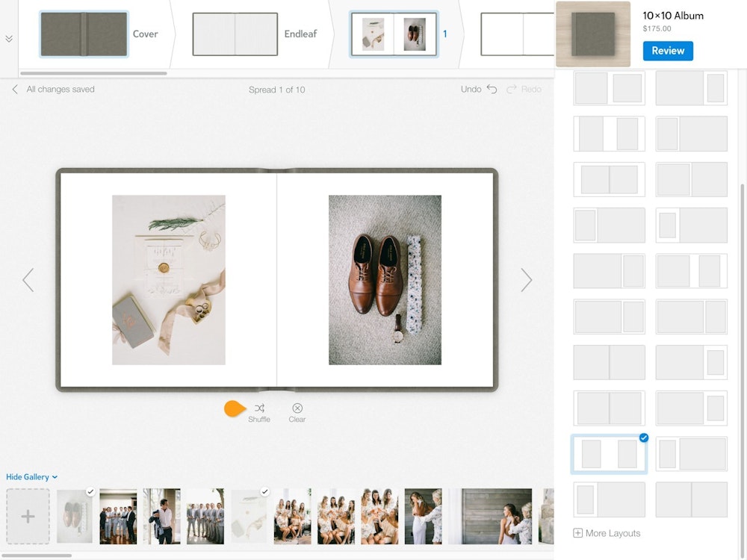Click the Undo arrow icon
The width and height of the screenshot is (747, 560).
click(x=492, y=89)
